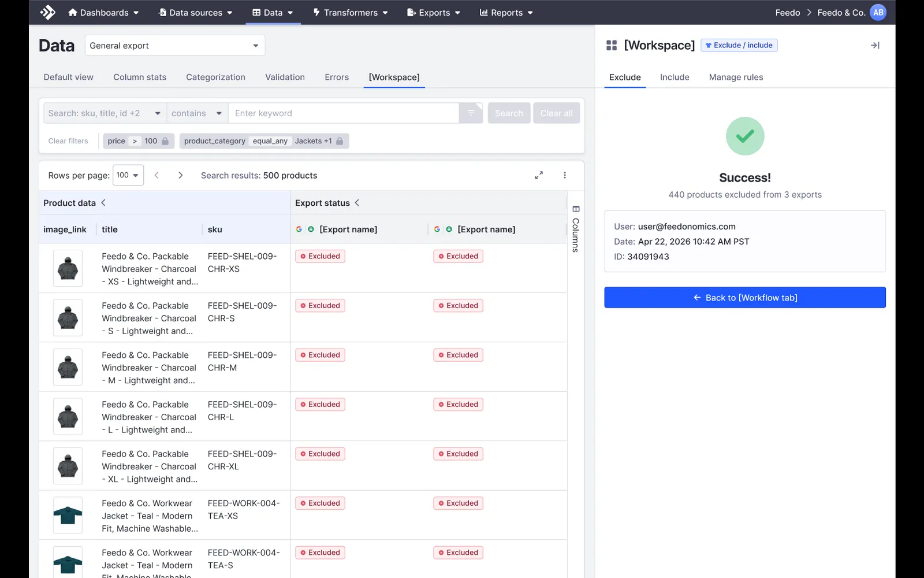
Task: Change the rows per page dropdown
Action: click(128, 175)
